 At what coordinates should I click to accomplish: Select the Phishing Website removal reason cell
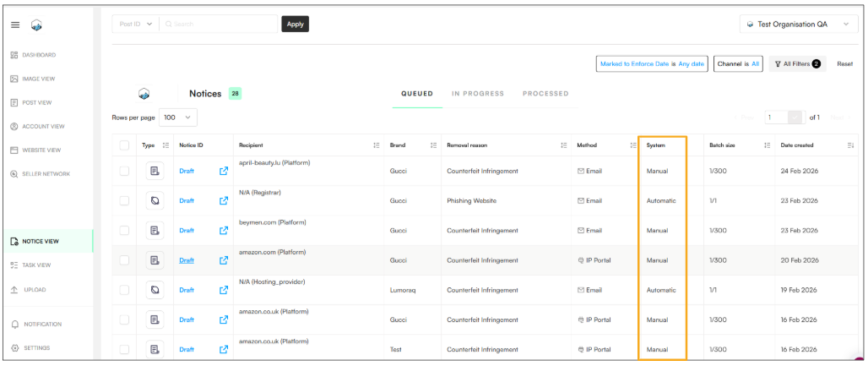[472, 200]
